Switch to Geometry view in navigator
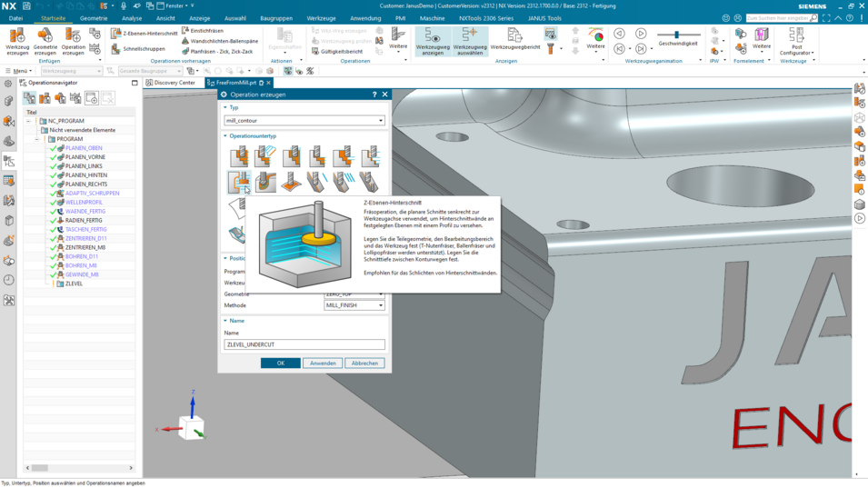 (60, 98)
